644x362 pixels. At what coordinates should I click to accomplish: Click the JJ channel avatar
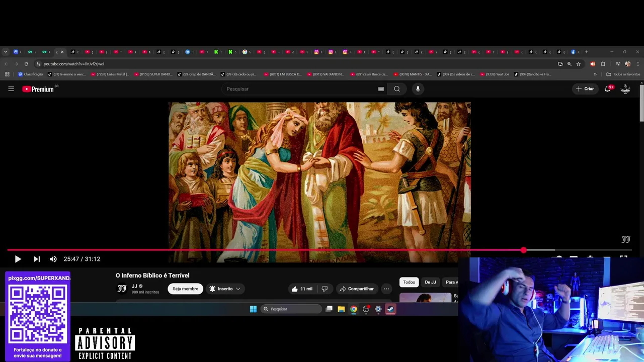pyautogui.click(x=122, y=289)
